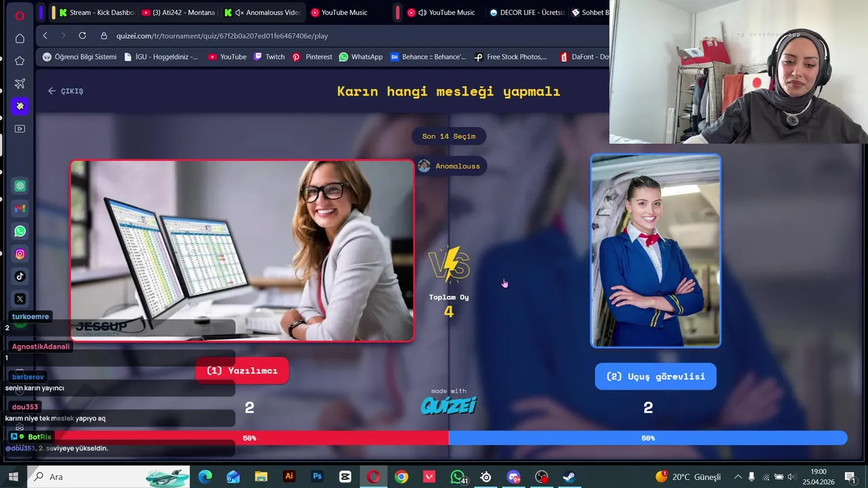Image resolution: width=868 pixels, height=488 pixels.
Task: Open Opera browser from the taskbar
Action: (373, 476)
